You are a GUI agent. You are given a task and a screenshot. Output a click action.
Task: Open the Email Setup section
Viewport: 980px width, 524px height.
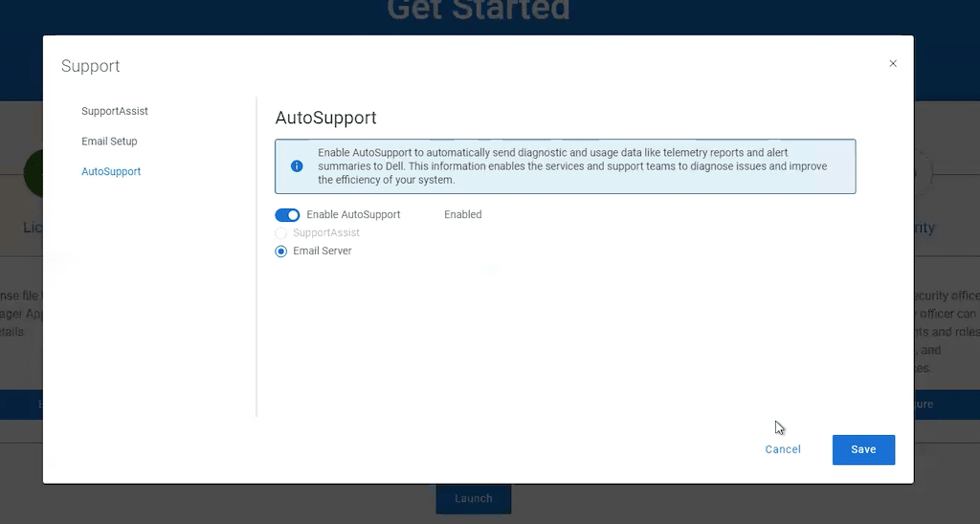pyautogui.click(x=109, y=142)
